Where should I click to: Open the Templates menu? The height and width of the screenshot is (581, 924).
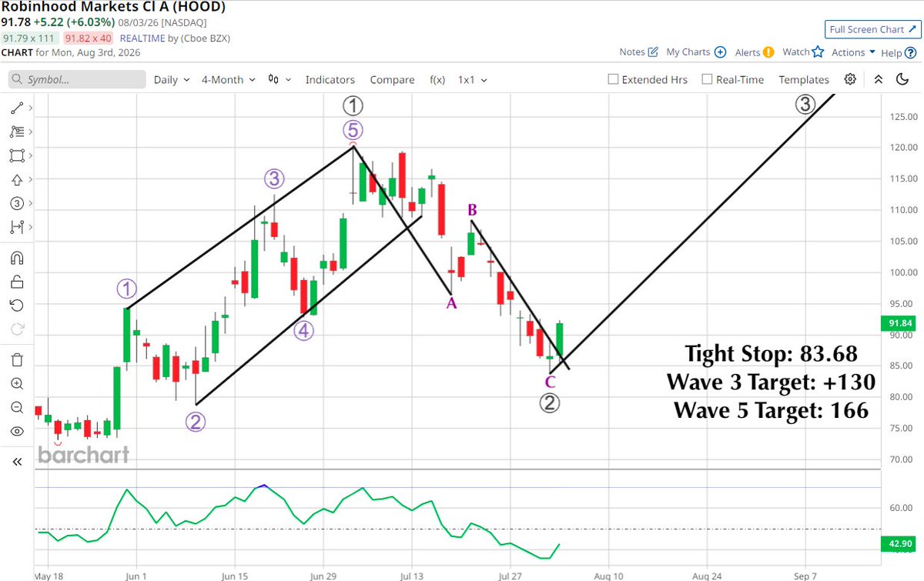point(803,79)
